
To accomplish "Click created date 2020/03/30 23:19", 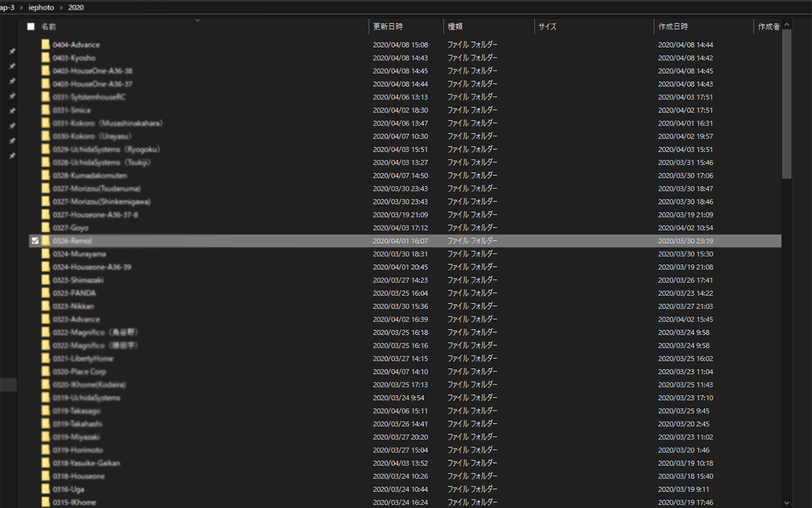I will click(x=686, y=241).
